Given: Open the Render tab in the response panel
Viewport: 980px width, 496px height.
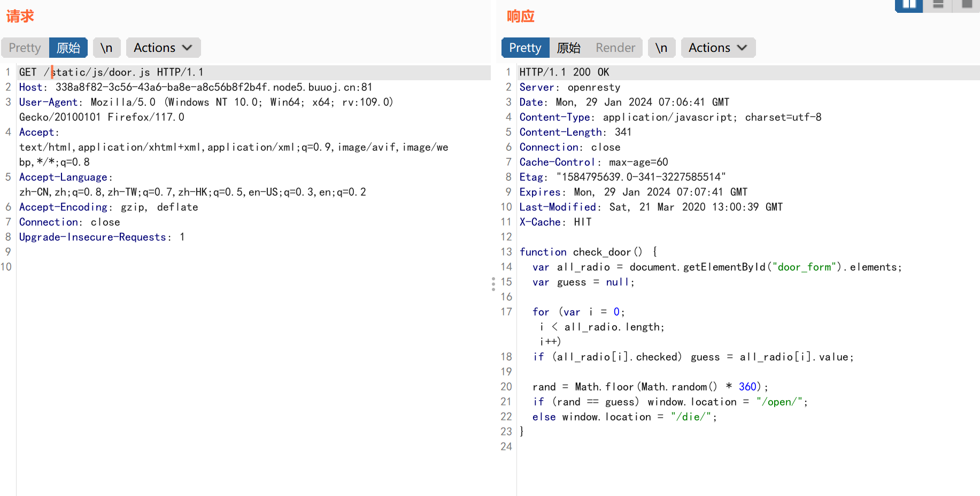Looking at the screenshot, I should point(615,48).
